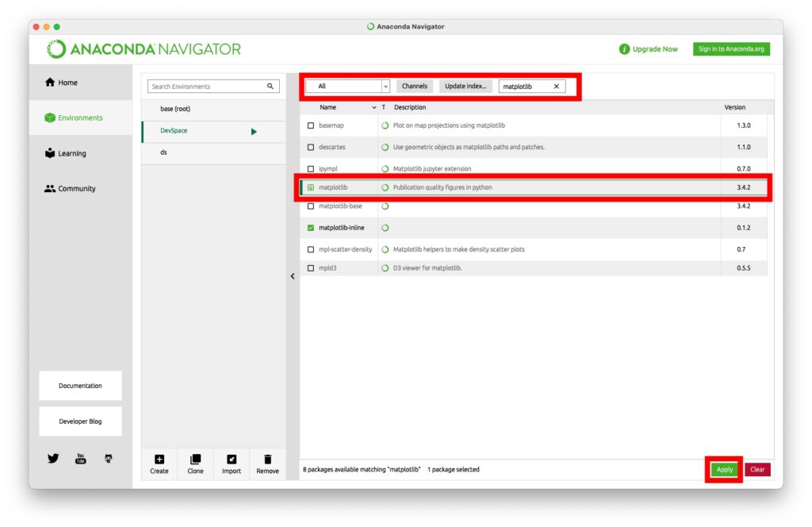Check the ipympl package checkbox
Viewport: 812px width, 527px height.
(x=311, y=169)
